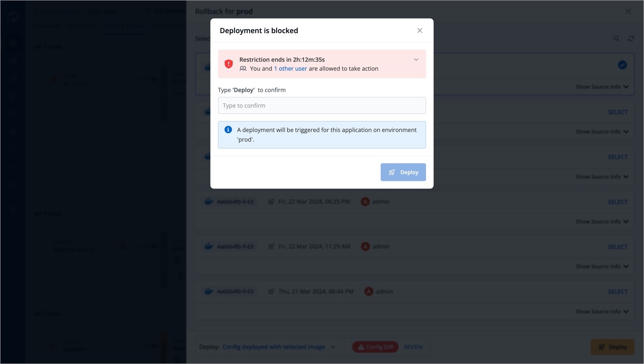Viewport: 644px width, 364px height.
Task: Focus the 'Type to confirm' input field
Action: click(x=322, y=105)
